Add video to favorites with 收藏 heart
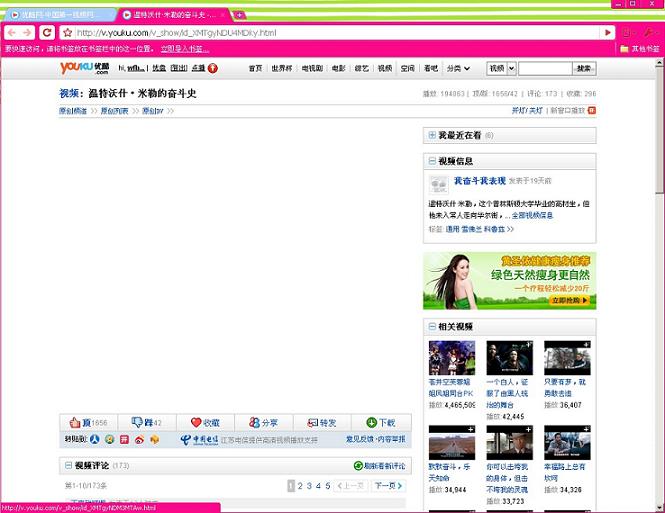665x513 pixels. tap(197, 423)
